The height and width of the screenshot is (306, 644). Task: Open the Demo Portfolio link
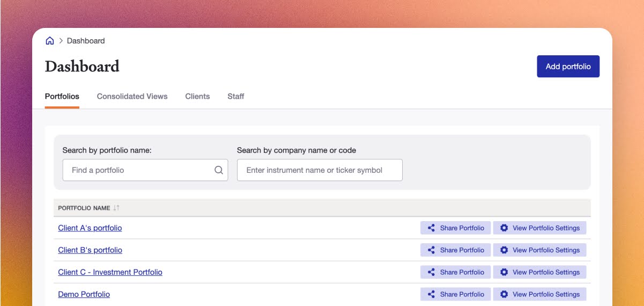click(x=84, y=294)
